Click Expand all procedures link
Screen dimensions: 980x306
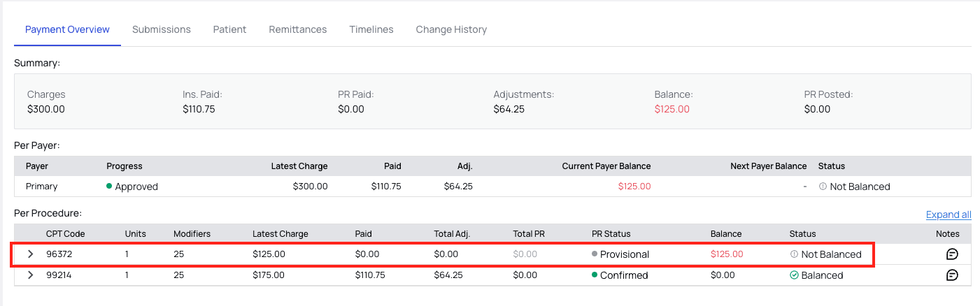point(948,214)
